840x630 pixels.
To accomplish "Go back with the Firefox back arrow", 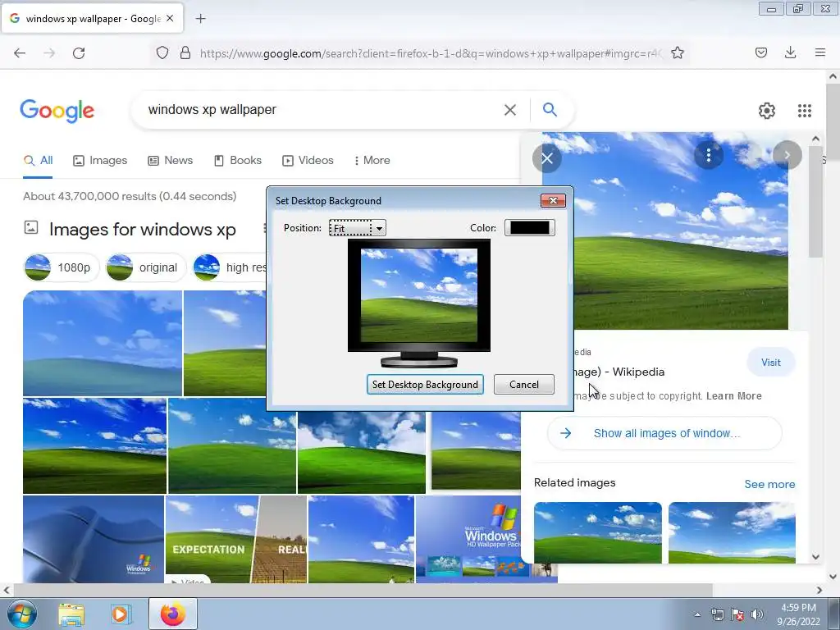I will 20,52.
